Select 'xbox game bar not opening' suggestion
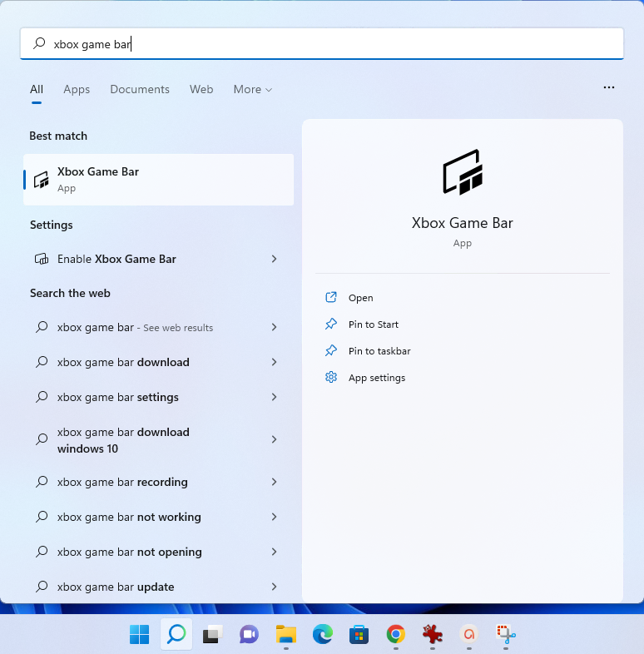This screenshot has width=644, height=654. 158,552
